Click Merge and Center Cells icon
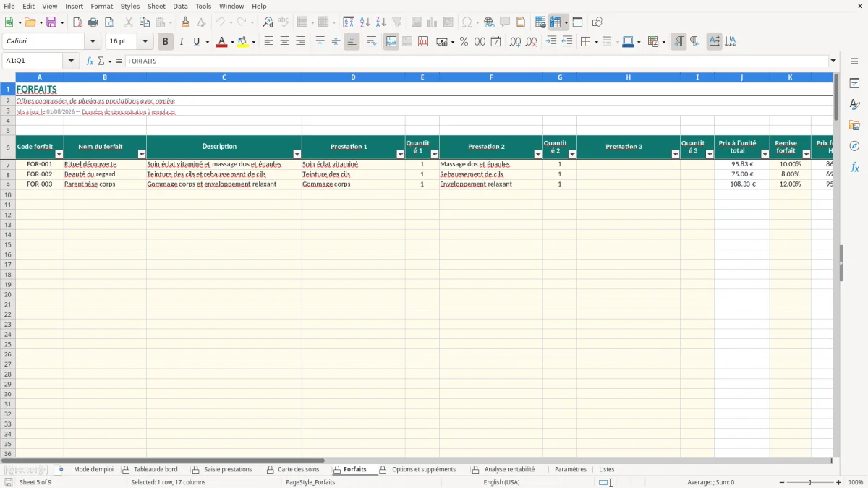Viewport: 868px width, 488px height. click(x=391, y=42)
